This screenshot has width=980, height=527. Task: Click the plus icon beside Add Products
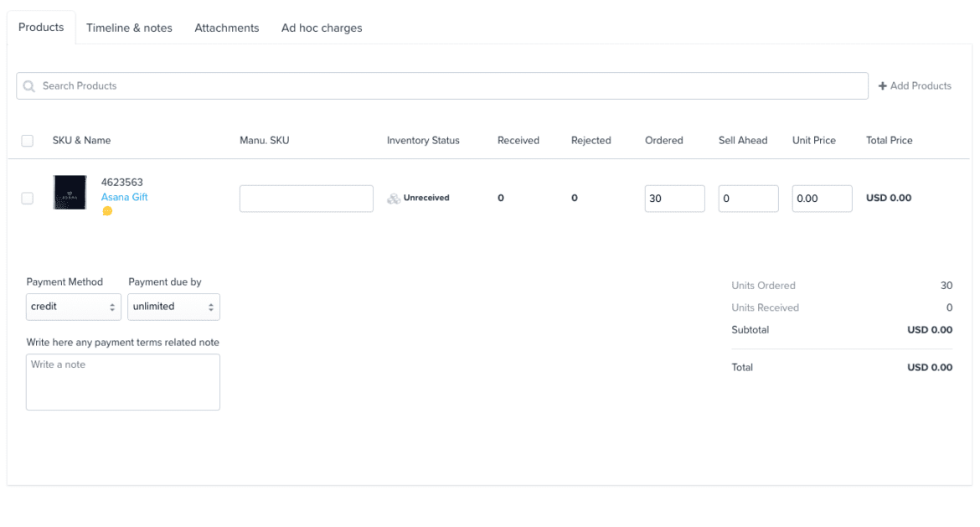click(x=883, y=85)
